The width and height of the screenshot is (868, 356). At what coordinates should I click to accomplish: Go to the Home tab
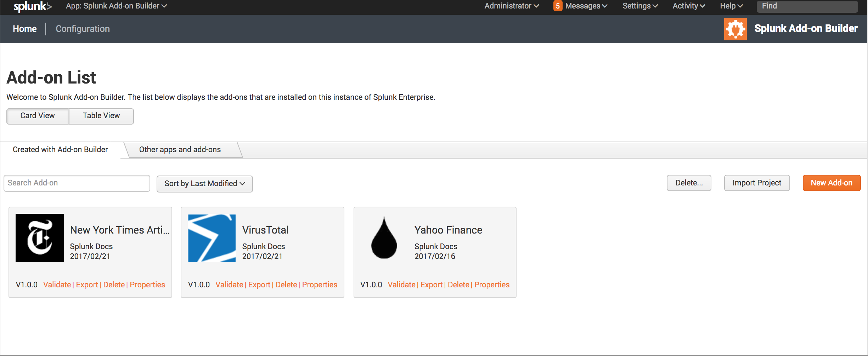click(25, 29)
